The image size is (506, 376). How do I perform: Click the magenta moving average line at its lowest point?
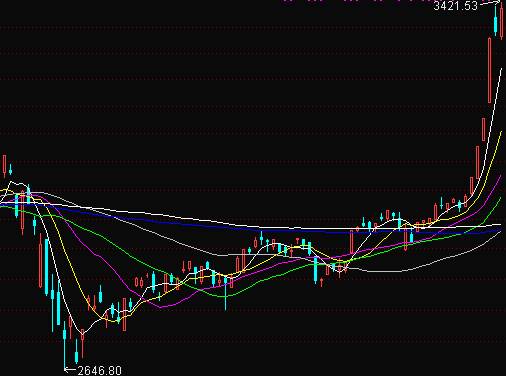162,307
